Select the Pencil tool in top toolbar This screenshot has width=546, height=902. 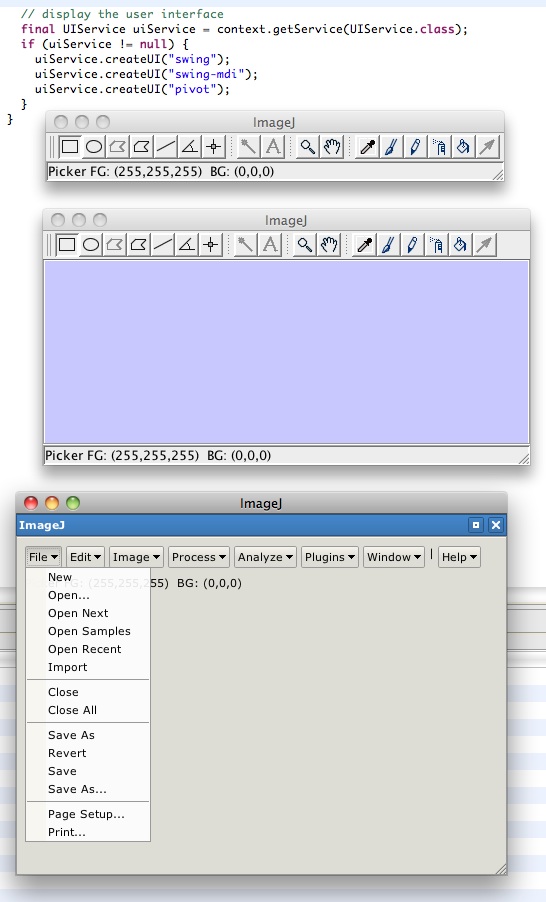(415, 147)
